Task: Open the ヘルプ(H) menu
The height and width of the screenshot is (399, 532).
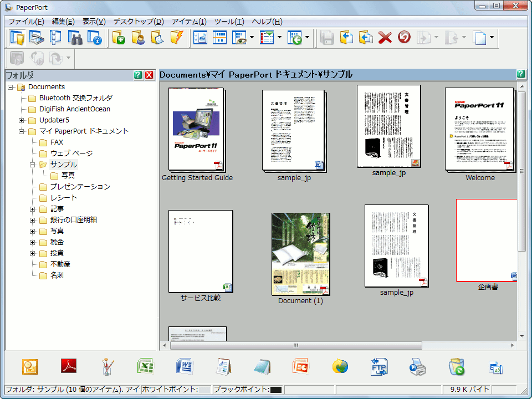Action: 267,22
